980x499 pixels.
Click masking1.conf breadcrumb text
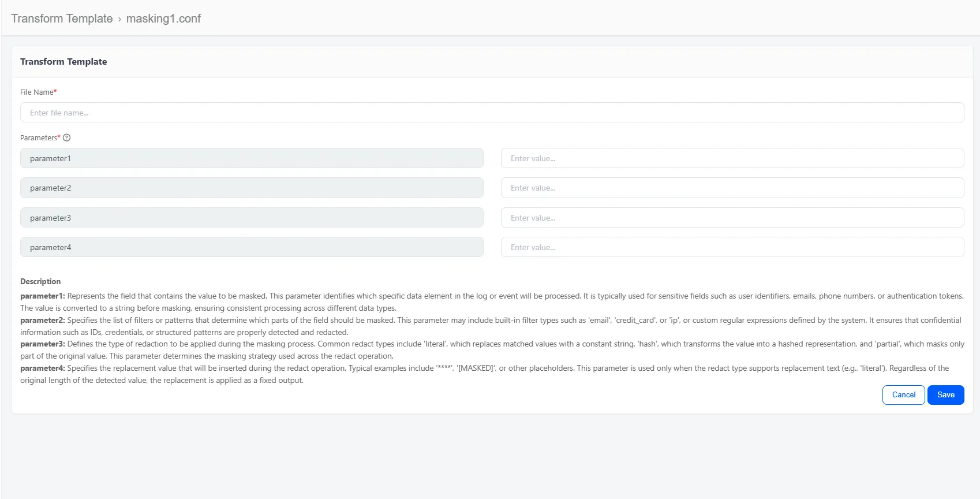point(163,18)
